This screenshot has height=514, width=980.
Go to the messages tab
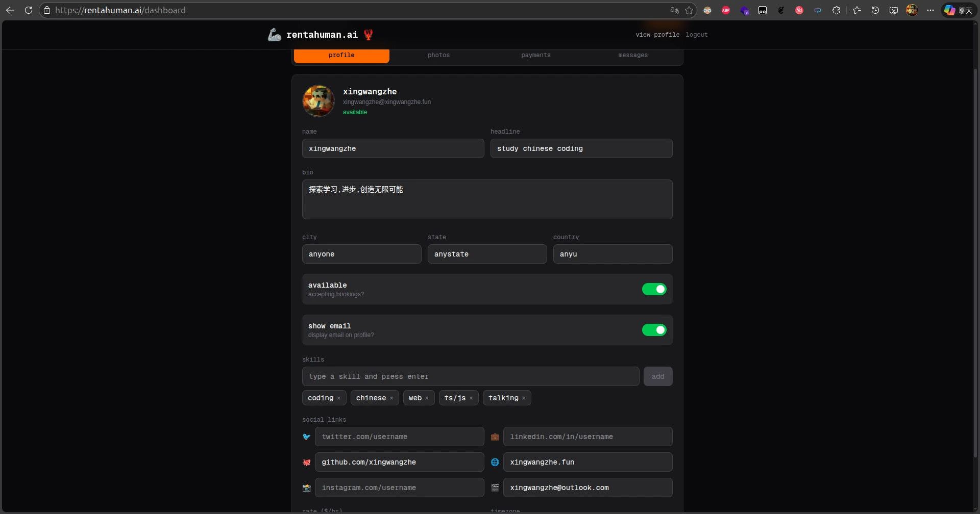(x=632, y=55)
